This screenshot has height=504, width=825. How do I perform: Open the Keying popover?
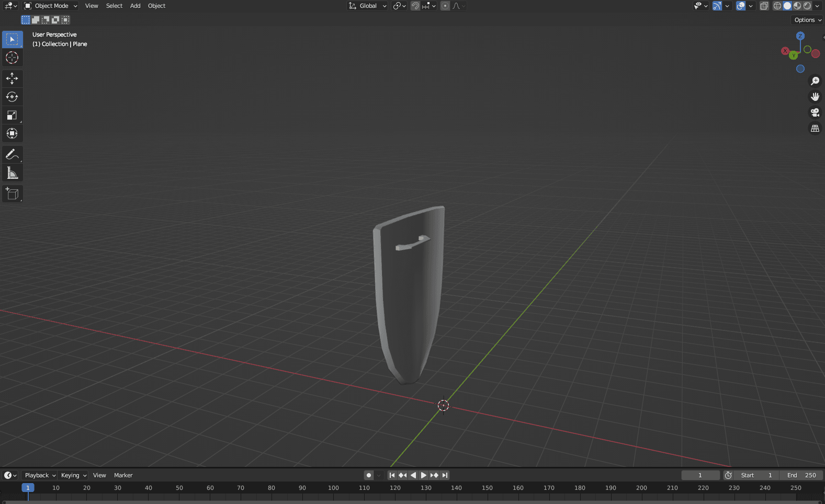point(74,475)
